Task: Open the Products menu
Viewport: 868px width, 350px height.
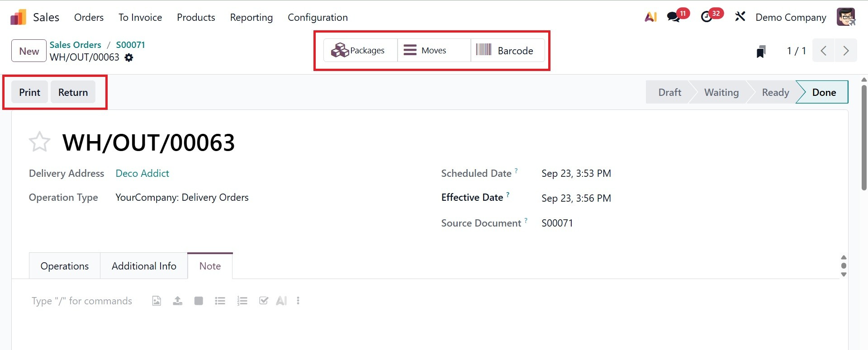Action: tap(196, 17)
